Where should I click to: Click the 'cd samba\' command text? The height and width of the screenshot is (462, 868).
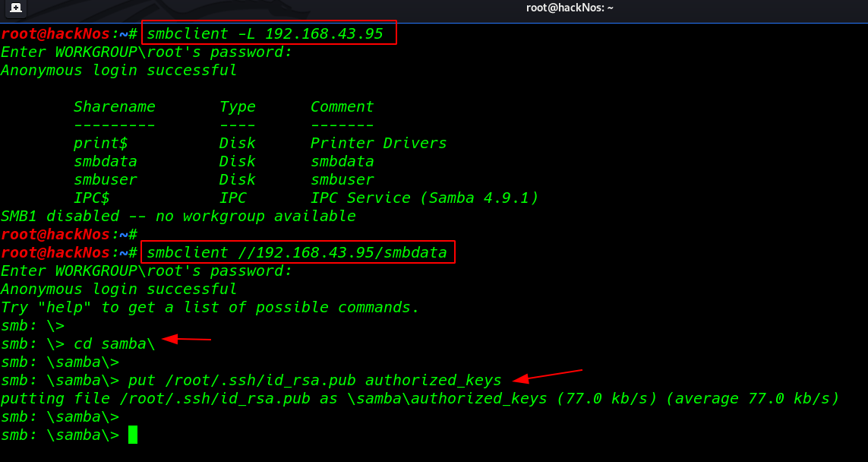click(x=115, y=344)
